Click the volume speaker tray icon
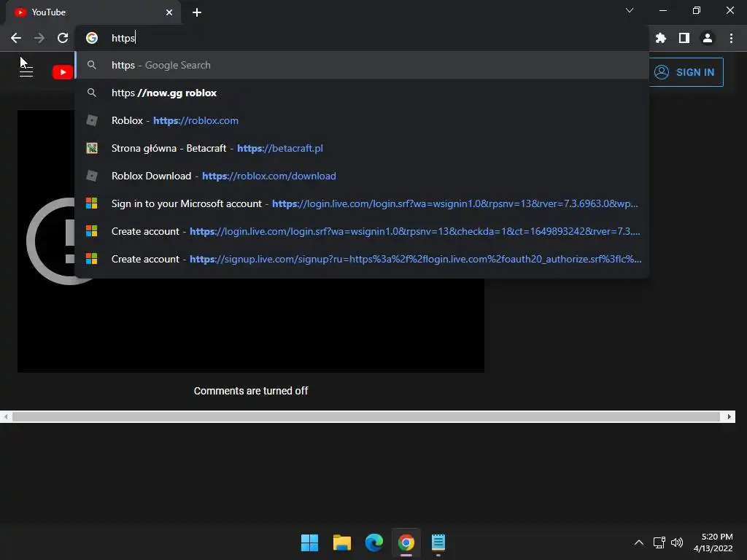This screenshot has height=560, width=747. point(677,542)
